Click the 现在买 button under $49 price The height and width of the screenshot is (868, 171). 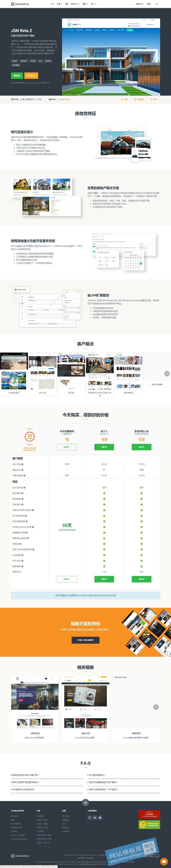tap(104, 447)
